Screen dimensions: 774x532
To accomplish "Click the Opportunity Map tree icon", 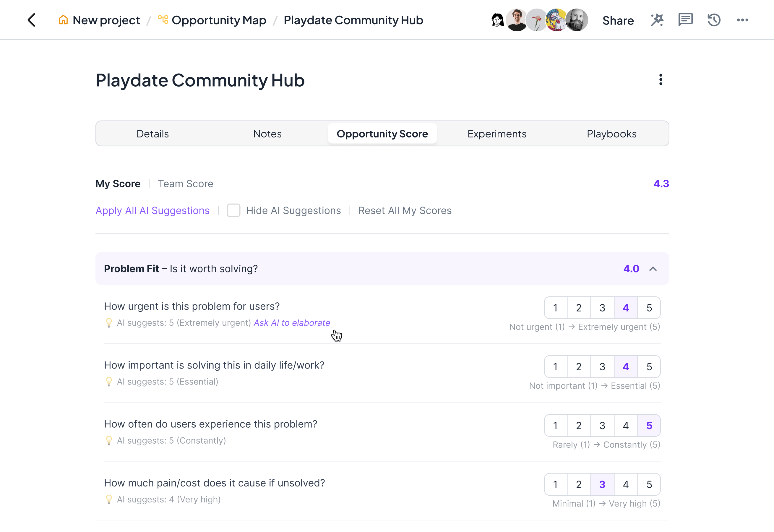I will tap(163, 20).
